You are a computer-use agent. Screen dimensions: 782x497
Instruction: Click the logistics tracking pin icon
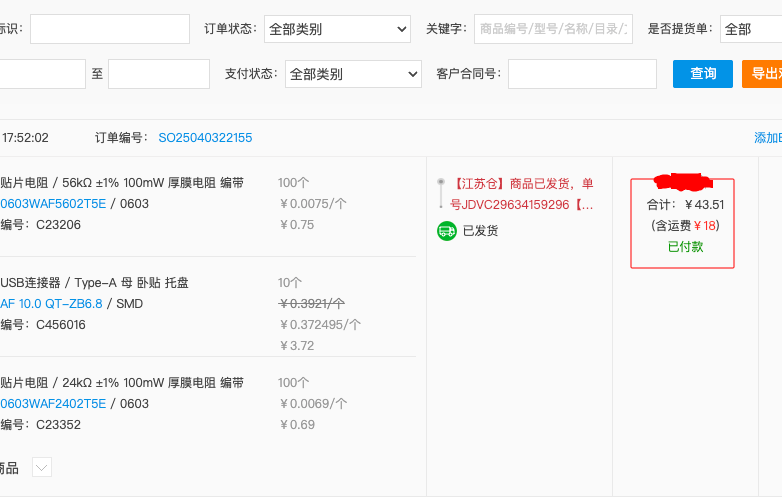point(440,193)
